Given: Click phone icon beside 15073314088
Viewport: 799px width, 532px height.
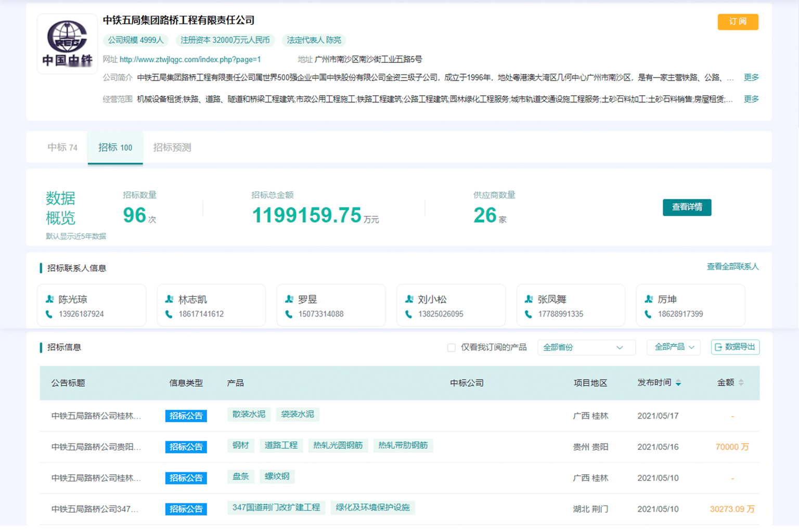Looking at the screenshot, I should tap(289, 314).
